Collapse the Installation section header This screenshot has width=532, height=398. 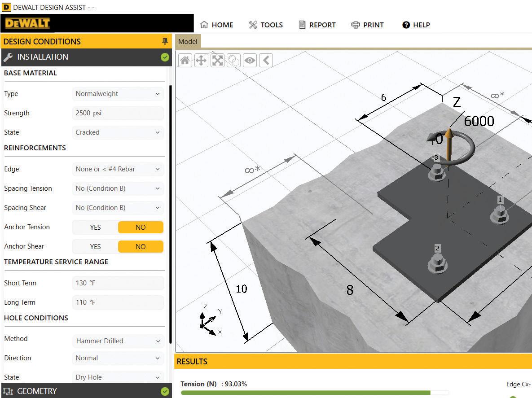coord(87,57)
